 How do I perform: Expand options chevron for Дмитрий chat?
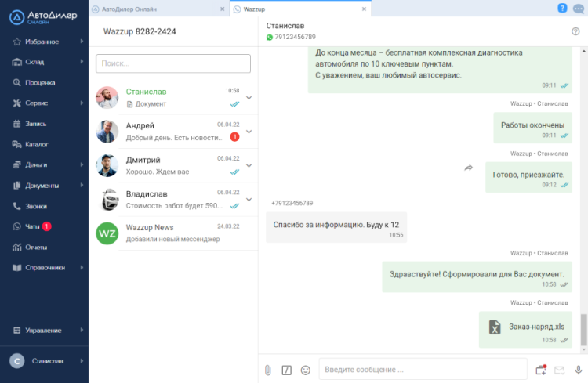(249, 165)
